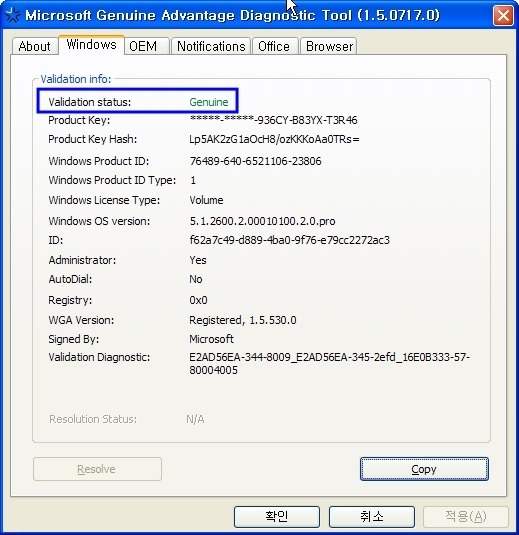Select the Windows tab
This screenshot has width=519, height=535.
click(x=91, y=45)
